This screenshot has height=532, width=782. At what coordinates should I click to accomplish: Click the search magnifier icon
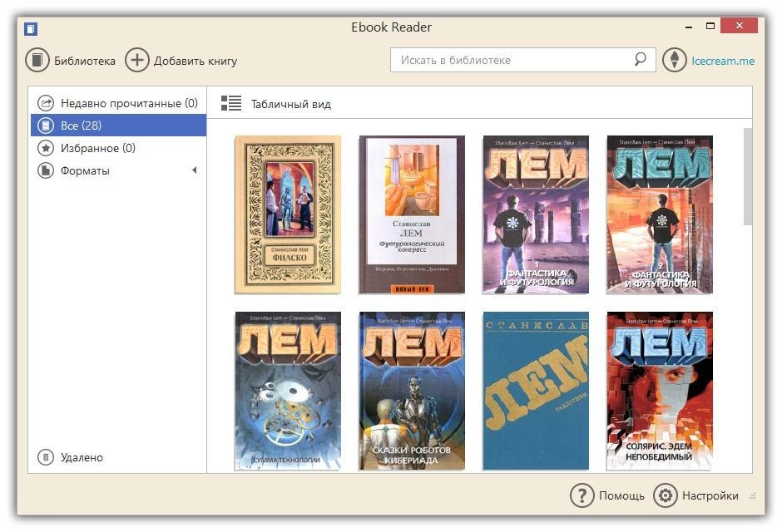click(641, 59)
